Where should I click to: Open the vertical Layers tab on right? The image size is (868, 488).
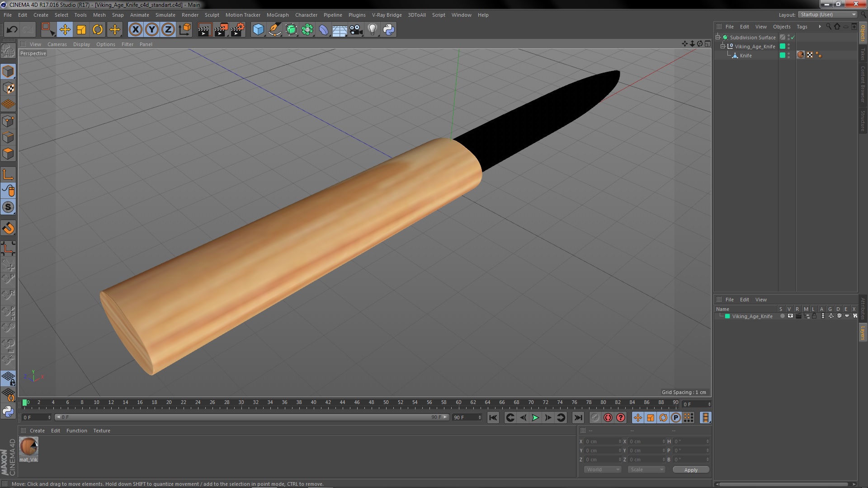tap(863, 333)
